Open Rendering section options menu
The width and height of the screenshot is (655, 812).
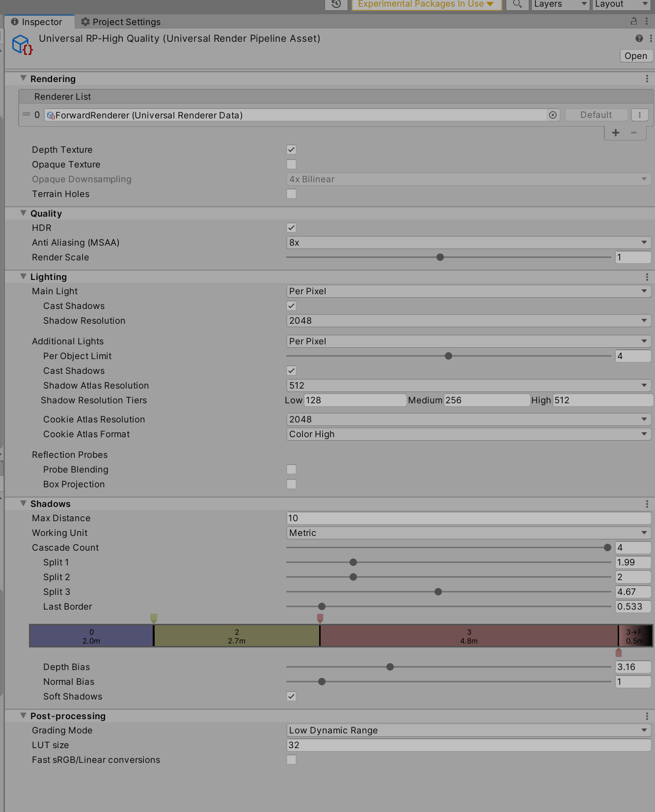pos(647,79)
